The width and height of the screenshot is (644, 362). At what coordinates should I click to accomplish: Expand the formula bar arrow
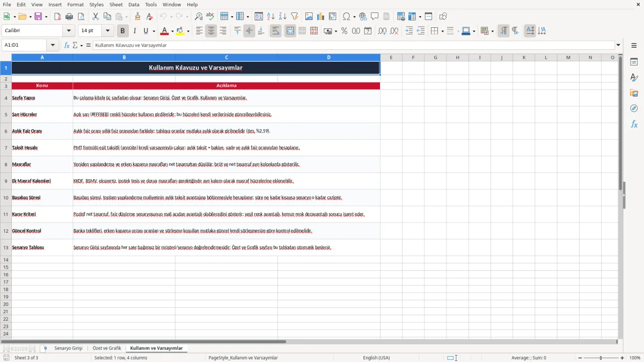[618, 45]
